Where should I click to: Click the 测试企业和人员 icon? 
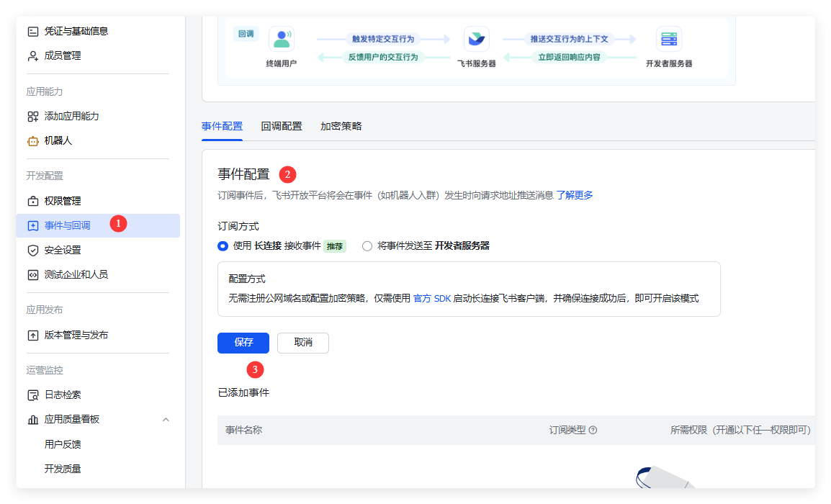click(32, 274)
